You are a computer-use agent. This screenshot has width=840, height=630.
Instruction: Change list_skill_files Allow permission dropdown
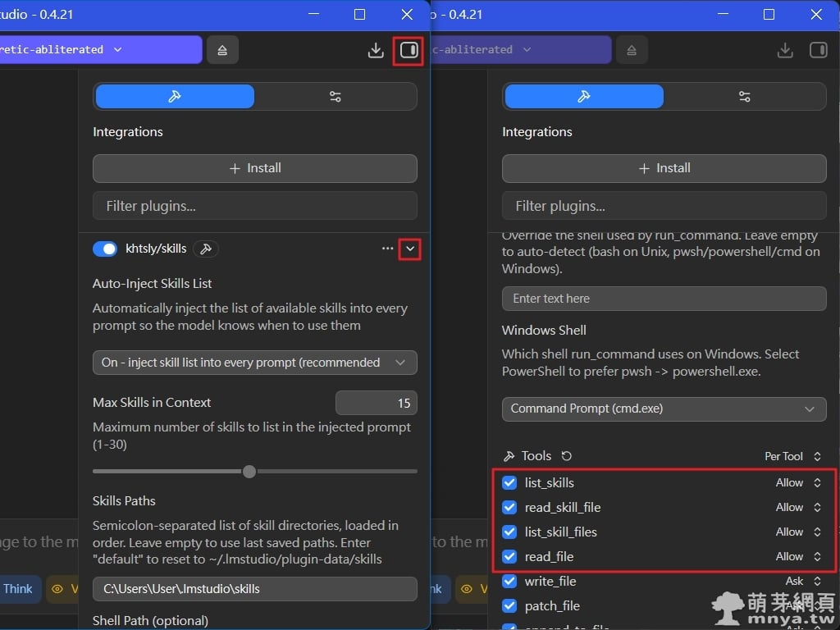coord(798,532)
